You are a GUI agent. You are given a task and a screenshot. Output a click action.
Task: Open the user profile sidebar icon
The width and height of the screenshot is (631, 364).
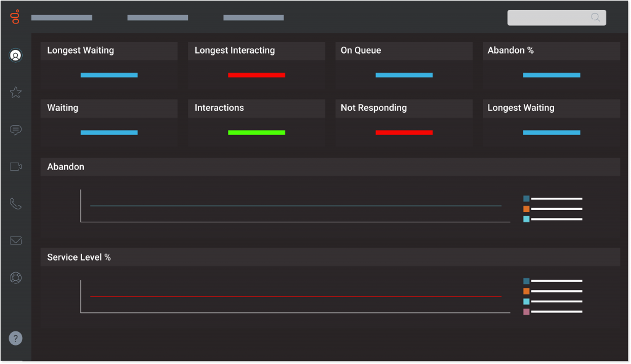tap(16, 55)
